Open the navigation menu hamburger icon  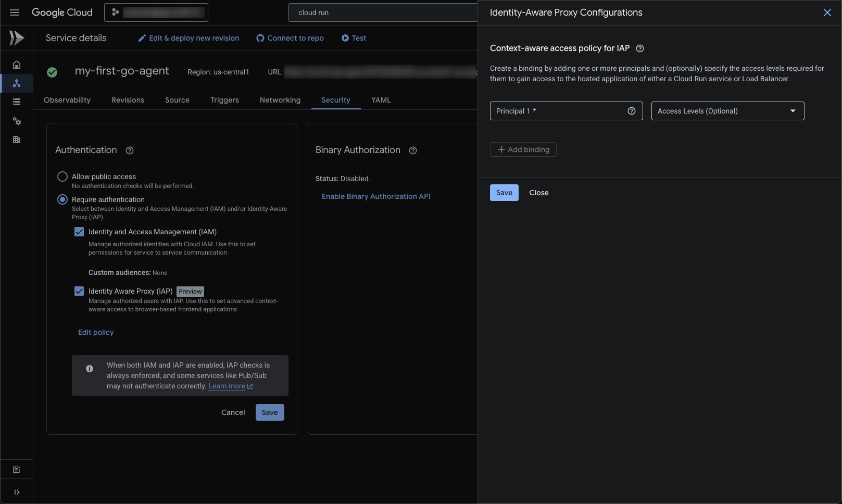pos(14,12)
